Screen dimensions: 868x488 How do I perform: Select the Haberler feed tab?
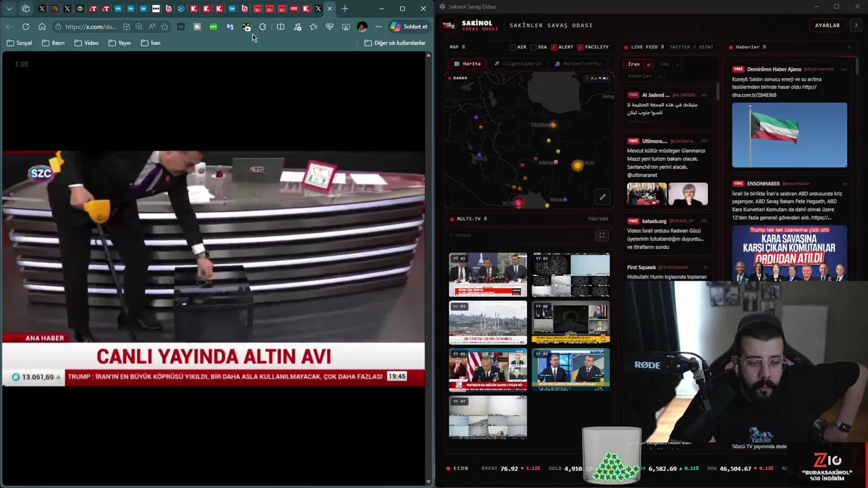click(x=639, y=76)
